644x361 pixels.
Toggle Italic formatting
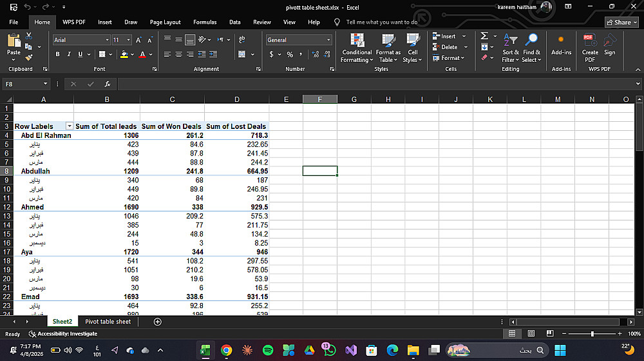coord(70,54)
